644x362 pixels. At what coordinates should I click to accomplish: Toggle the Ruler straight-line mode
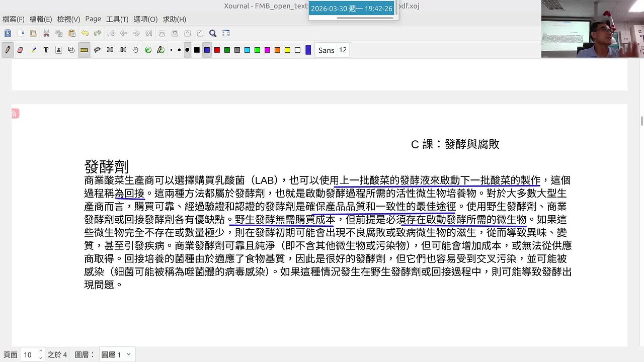tap(84, 50)
